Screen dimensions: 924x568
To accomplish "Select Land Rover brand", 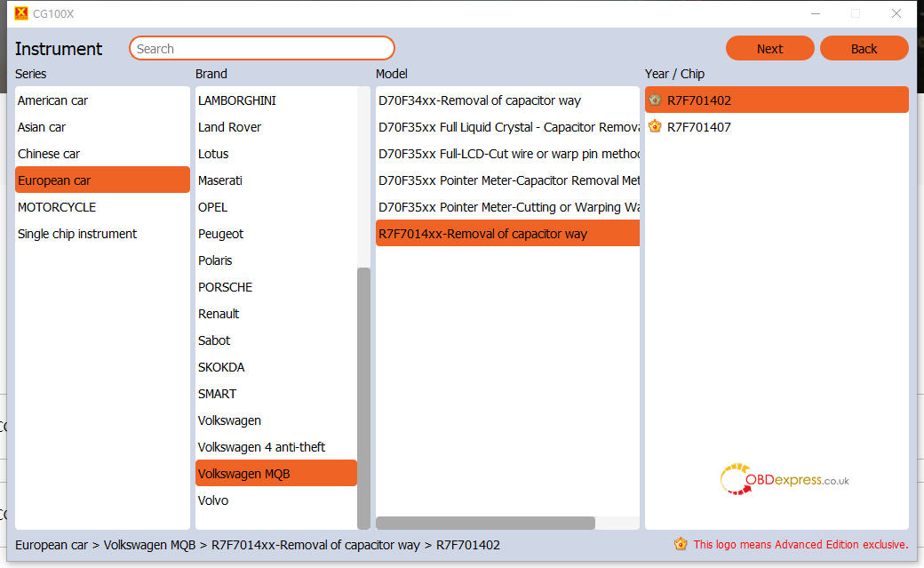I will (x=276, y=127).
